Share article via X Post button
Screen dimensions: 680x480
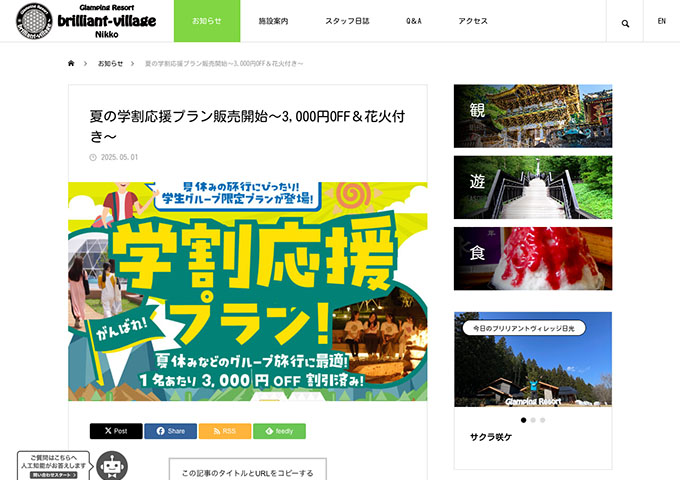[116, 431]
